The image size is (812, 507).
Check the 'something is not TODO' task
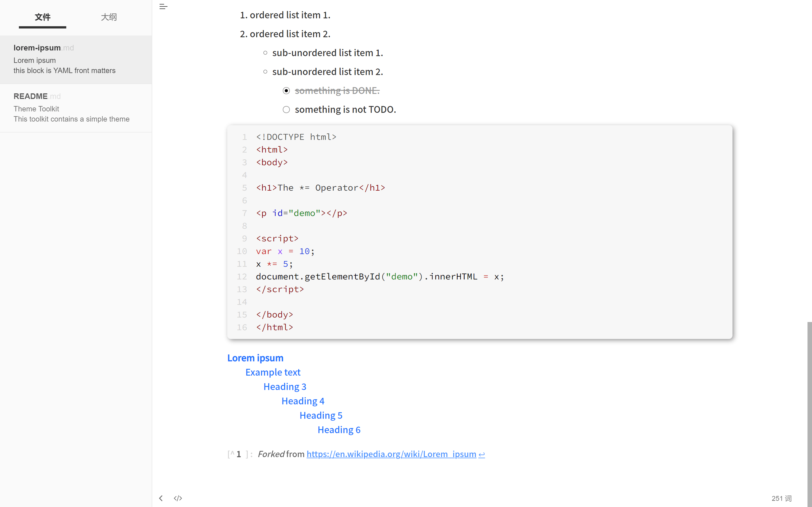pyautogui.click(x=286, y=110)
